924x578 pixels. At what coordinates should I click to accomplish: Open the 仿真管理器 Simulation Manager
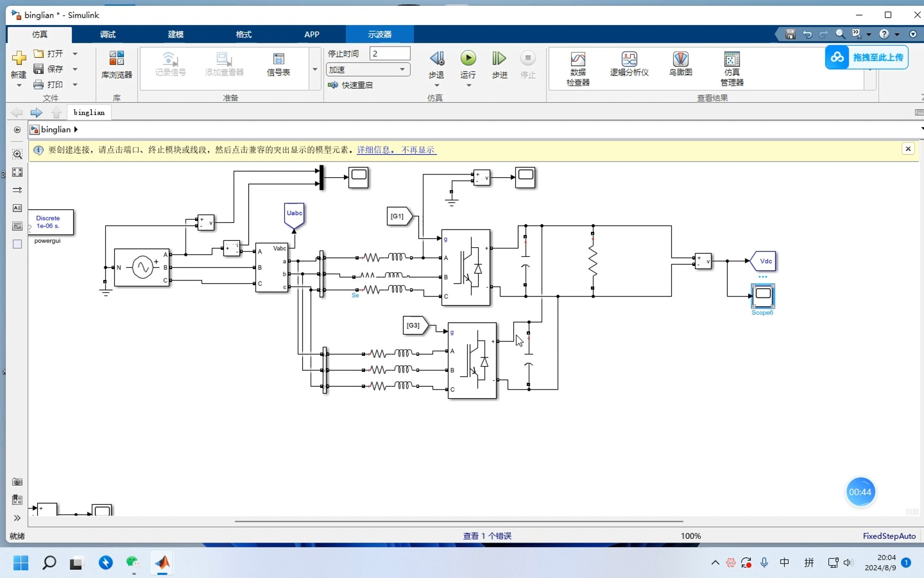[x=732, y=69]
